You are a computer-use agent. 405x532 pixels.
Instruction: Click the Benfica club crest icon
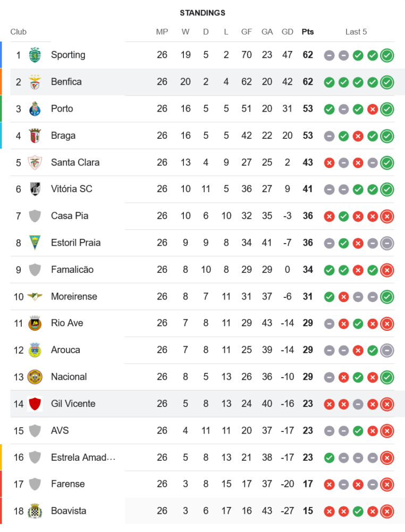point(35,82)
